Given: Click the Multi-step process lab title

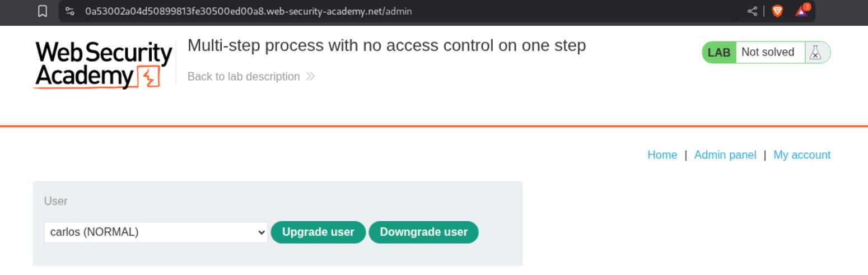Looking at the screenshot, I should pyautogui.click(x=386, y=46).
